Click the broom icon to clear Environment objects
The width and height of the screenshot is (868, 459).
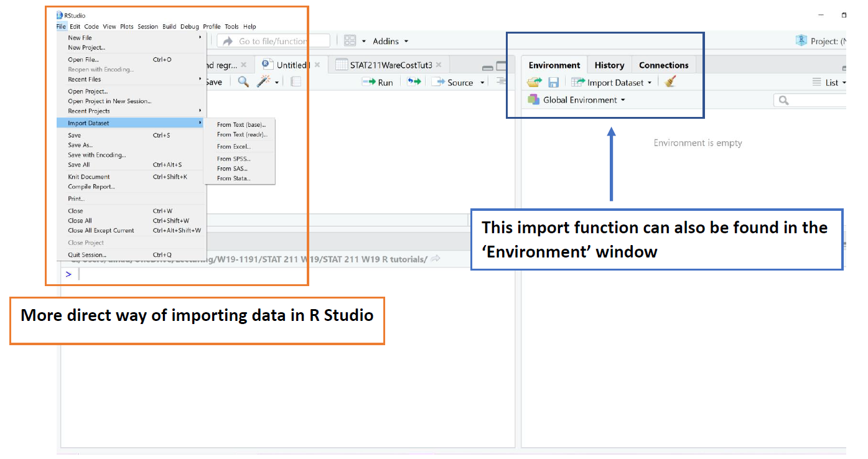coord(670,81)
